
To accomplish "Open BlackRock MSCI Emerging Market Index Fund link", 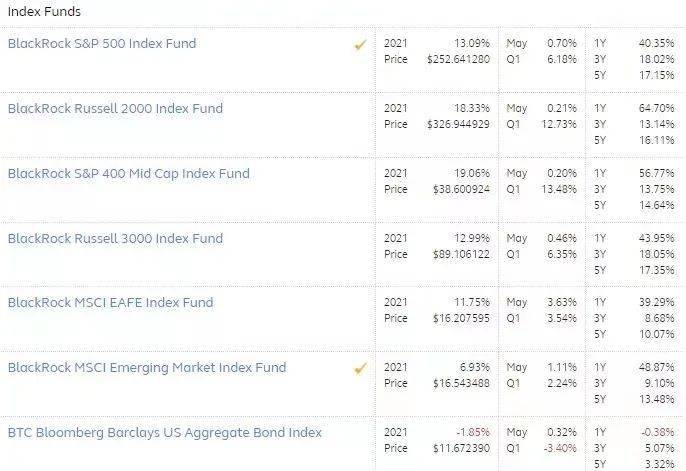I will (147, 367).
